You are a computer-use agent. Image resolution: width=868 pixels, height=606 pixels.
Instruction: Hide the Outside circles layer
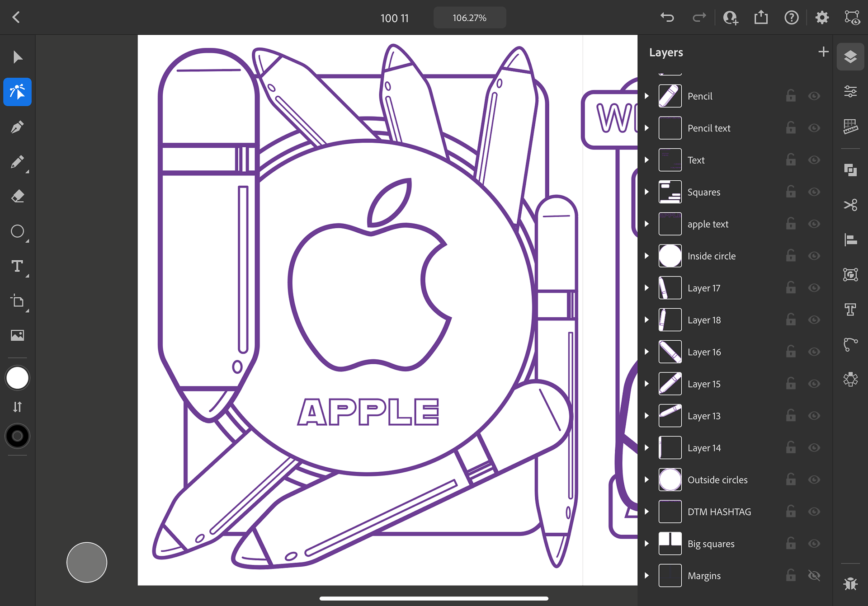(x=814, y=479)
